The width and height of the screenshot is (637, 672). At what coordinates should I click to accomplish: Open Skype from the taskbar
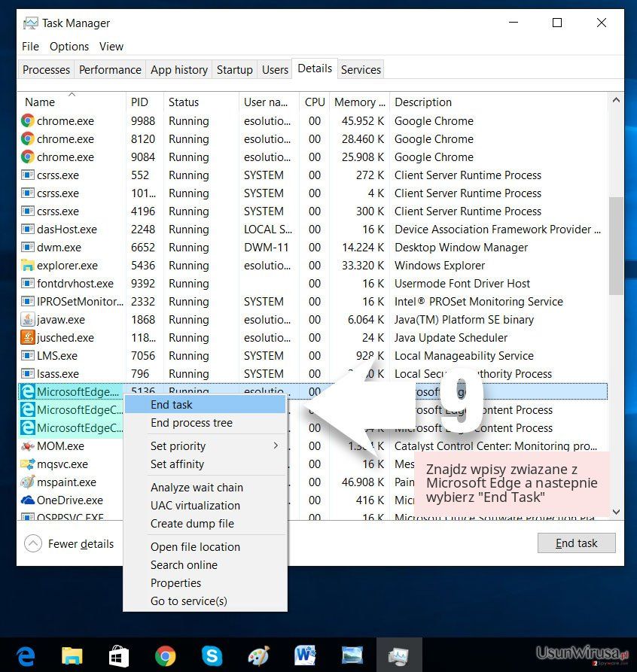pos(212,656)
